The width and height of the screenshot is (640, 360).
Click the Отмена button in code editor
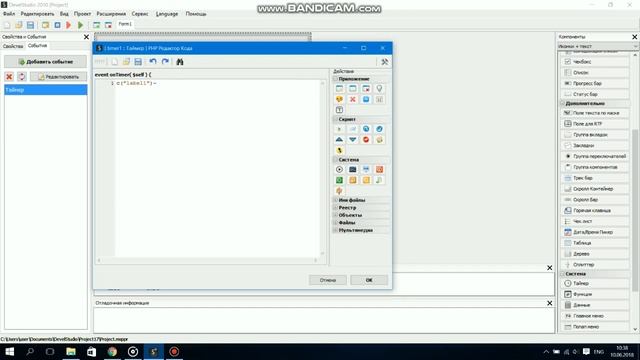point(328,280)
